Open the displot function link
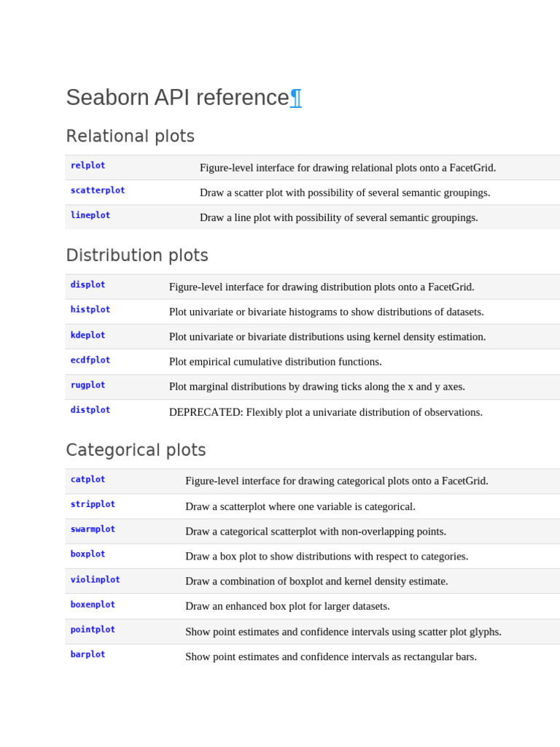The height and width of the screenshot is (747, 560). [x=87, y=285]
